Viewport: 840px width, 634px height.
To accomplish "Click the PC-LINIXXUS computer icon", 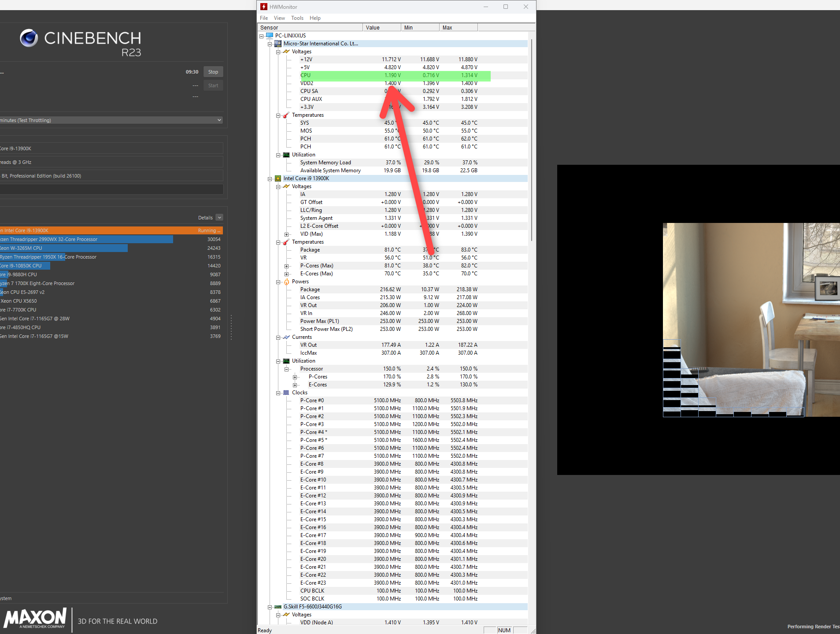I will pyautogui.click(x=270, y=35).
